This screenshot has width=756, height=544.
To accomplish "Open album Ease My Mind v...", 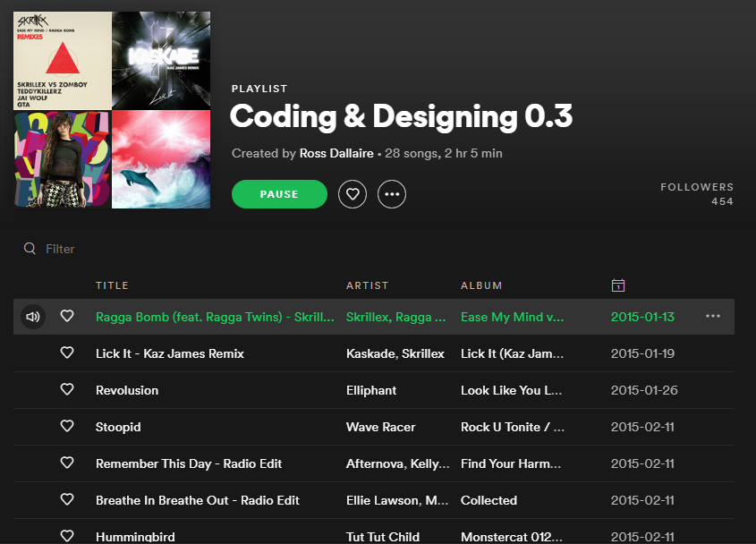I will (x=512, y=317).
